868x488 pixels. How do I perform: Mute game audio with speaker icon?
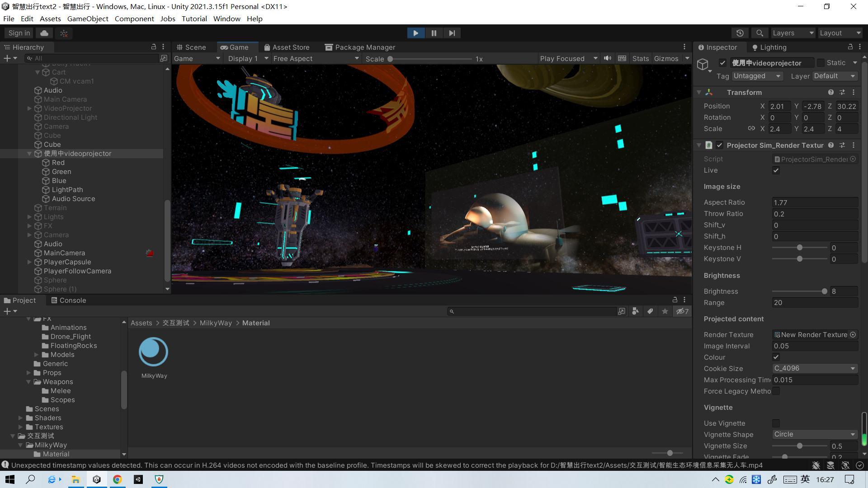608,58
